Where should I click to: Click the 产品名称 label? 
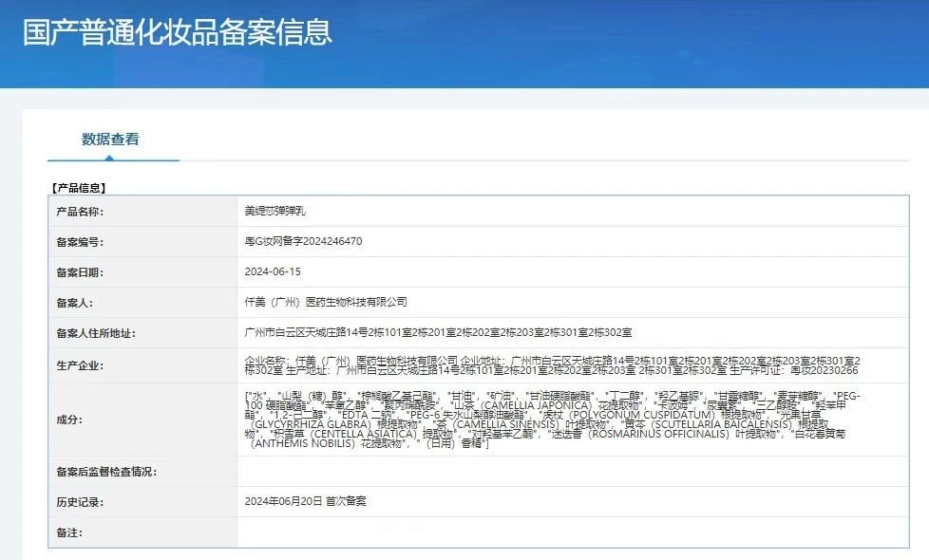coord(80,212)
